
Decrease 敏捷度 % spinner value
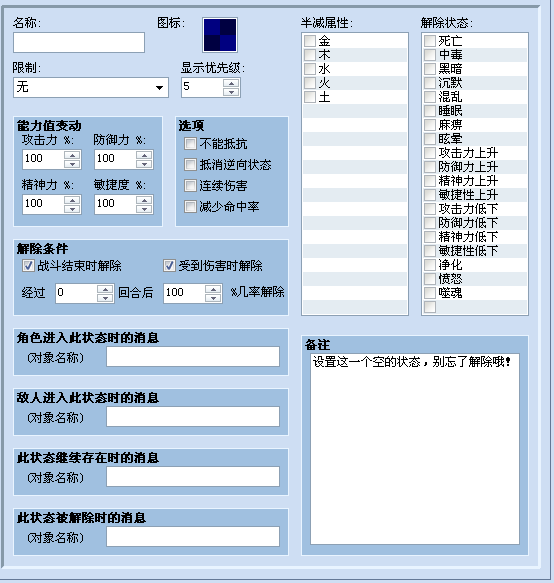point(144,209)
